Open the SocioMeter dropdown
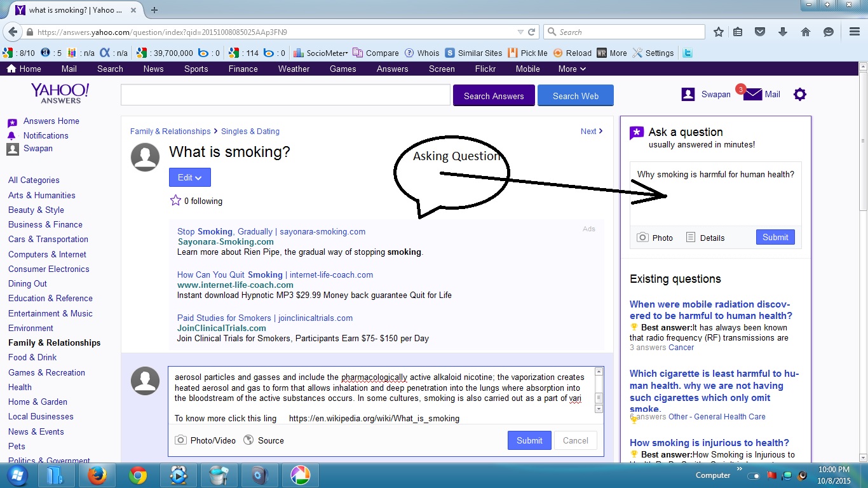868x488 pixels. click(x=322, y=53)
